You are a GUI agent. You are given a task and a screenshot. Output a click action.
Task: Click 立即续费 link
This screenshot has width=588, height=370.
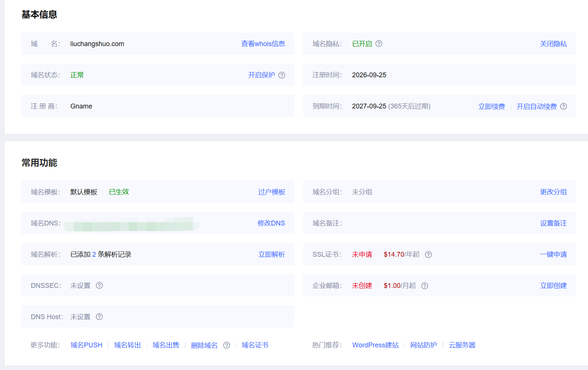point(491,106)
